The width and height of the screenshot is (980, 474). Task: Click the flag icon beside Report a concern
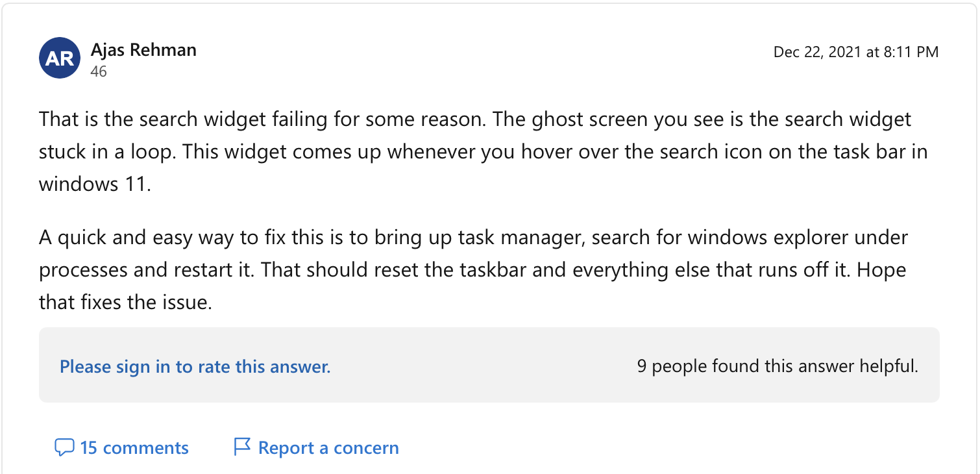pyautogui.click(x=242, y=447)
